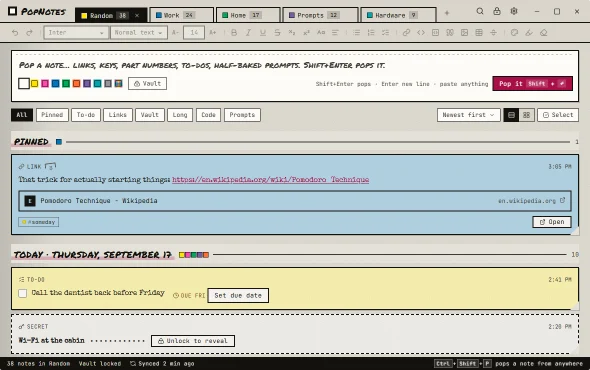
Task: Open the Inter font family dropdown
Action: 76,33
